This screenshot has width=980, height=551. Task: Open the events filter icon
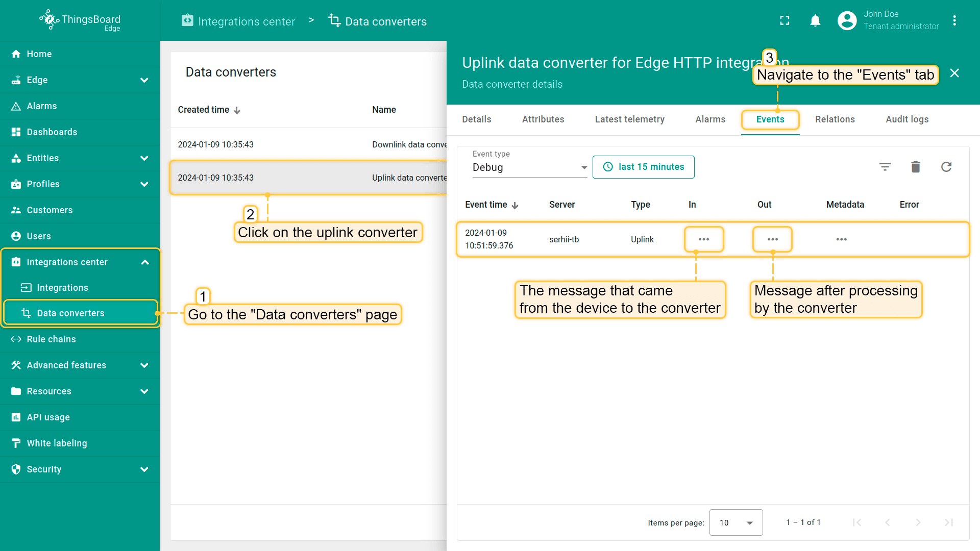point(885,167)
